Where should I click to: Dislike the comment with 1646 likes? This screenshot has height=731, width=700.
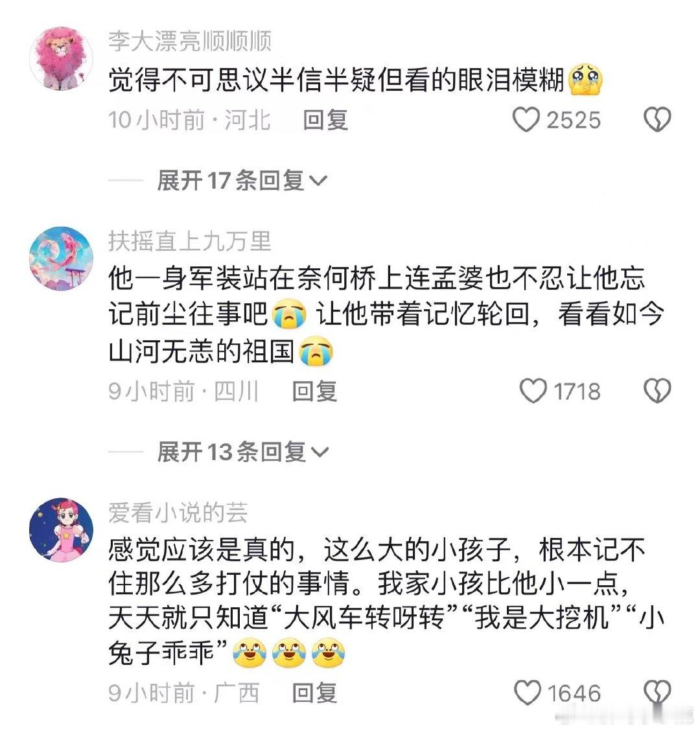pyautogui.click(x=657, y=693)
